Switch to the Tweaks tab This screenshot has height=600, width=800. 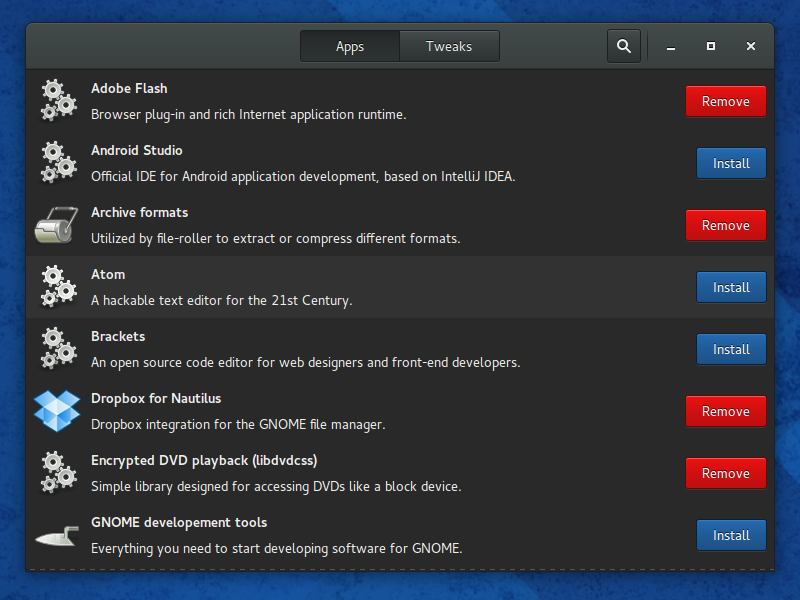tap(449, 46)
